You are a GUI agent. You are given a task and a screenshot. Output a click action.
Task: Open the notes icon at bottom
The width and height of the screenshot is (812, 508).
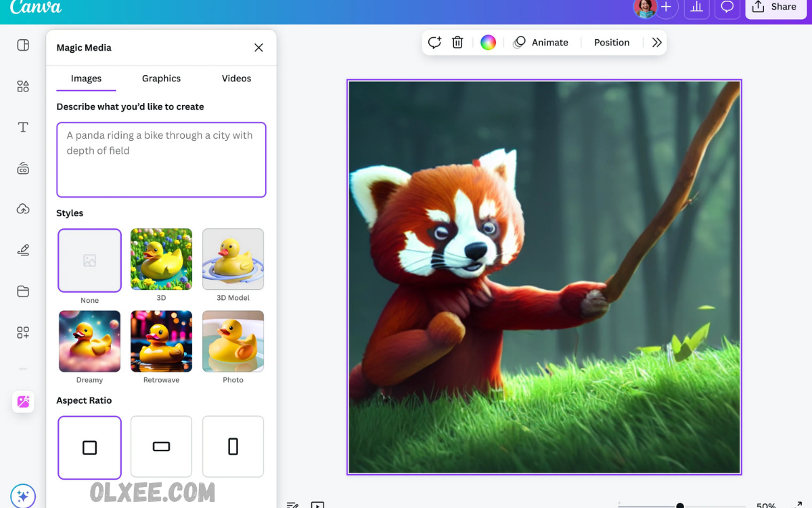coord(292,505)
